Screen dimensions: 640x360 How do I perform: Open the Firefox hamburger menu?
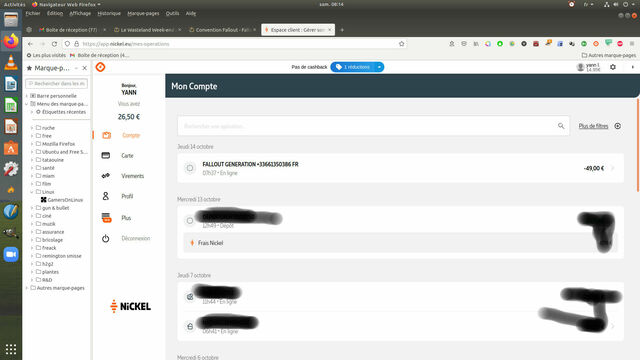click(x=632, y=44)
